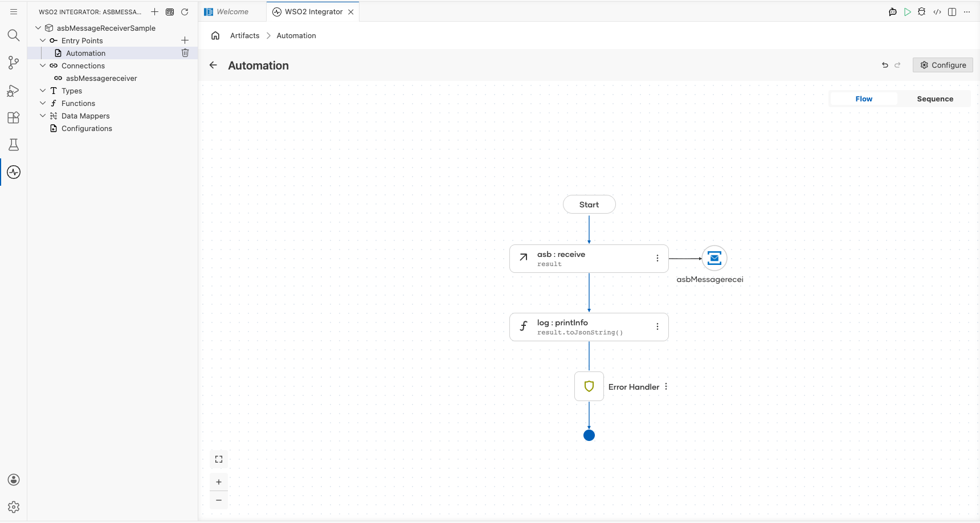
Task: Add a new entry point
Action: tap(185, 40)
